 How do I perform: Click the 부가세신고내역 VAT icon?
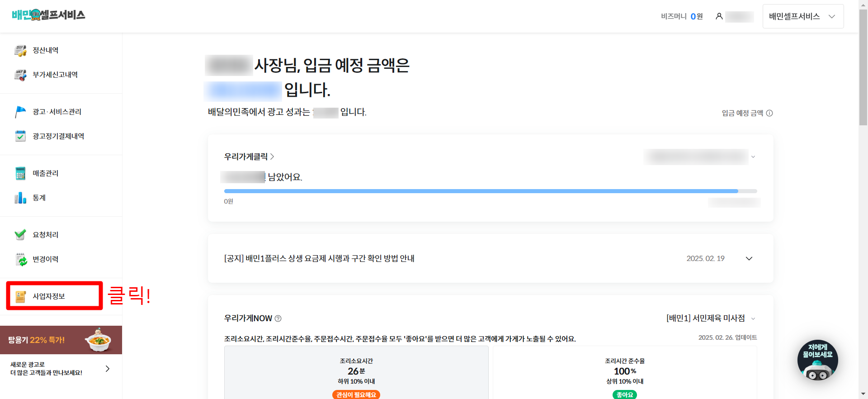[20, 75]
